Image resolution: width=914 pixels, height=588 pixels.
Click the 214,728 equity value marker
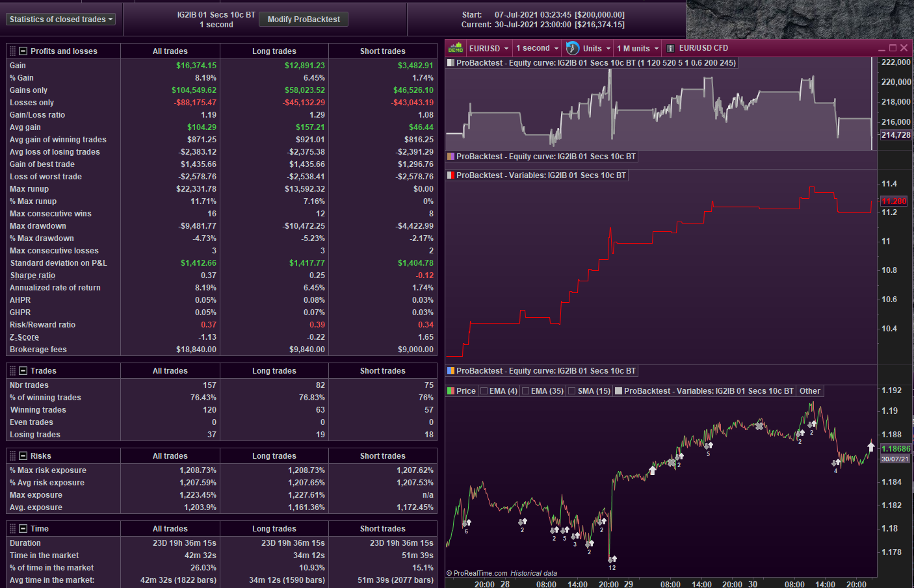pyautogui.click(x=896, y=135)
